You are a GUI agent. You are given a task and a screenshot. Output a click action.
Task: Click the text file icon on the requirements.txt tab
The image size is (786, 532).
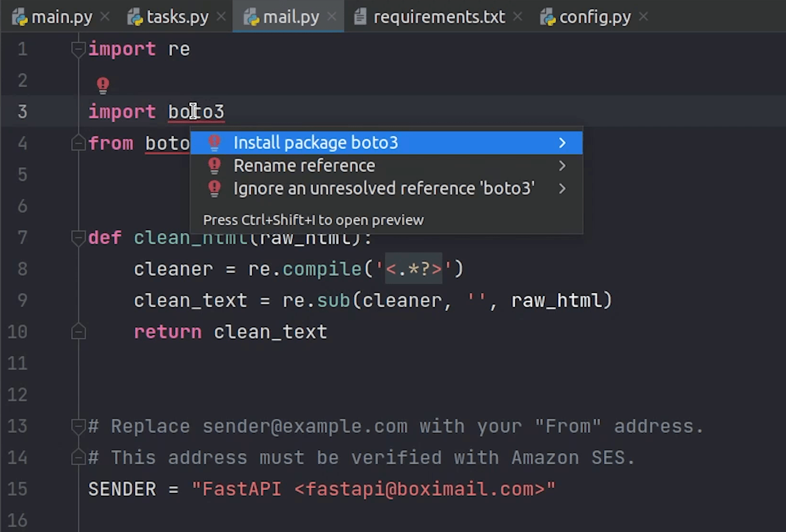pos(360,17)
